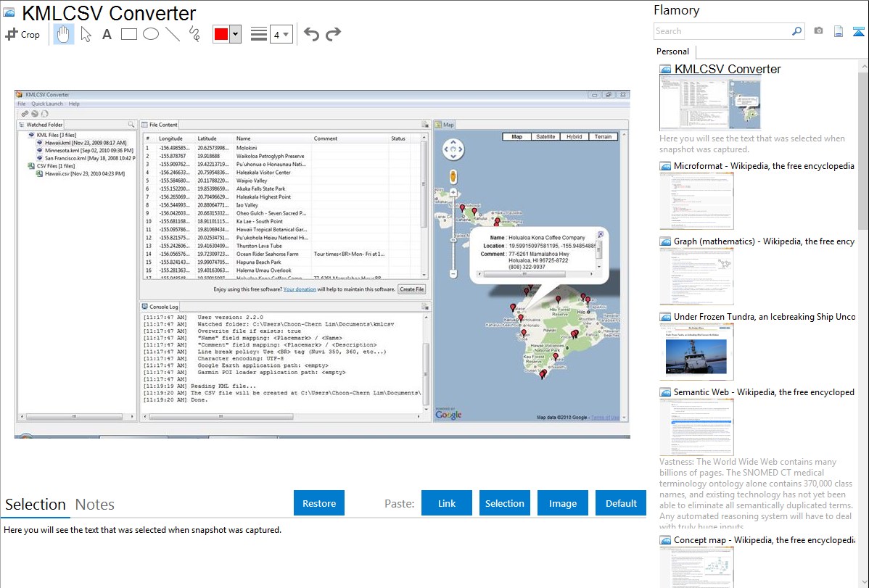Viewport: 869px width, 588px height.
Task: Click the camera snapshot icon
Action: coord(818,31)
